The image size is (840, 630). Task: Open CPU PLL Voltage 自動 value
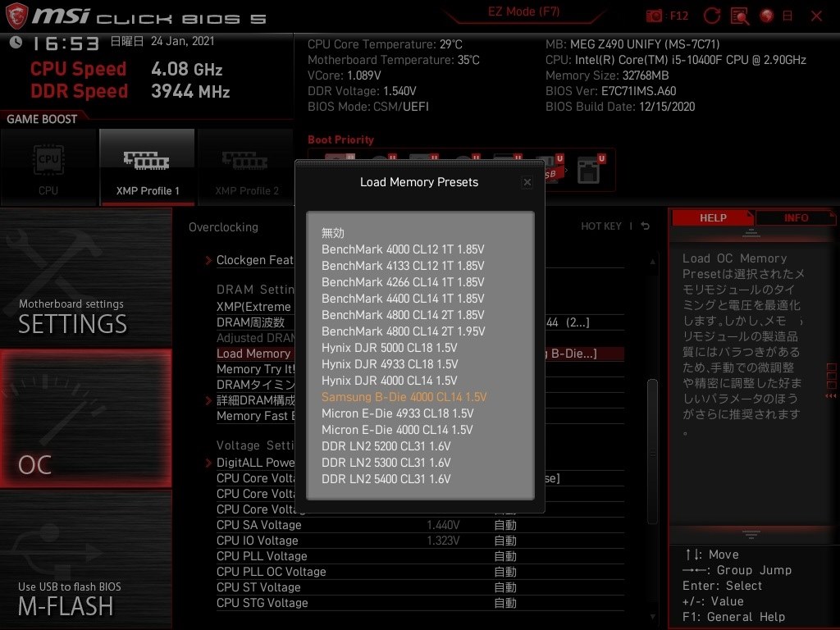(x=505, y=556)
